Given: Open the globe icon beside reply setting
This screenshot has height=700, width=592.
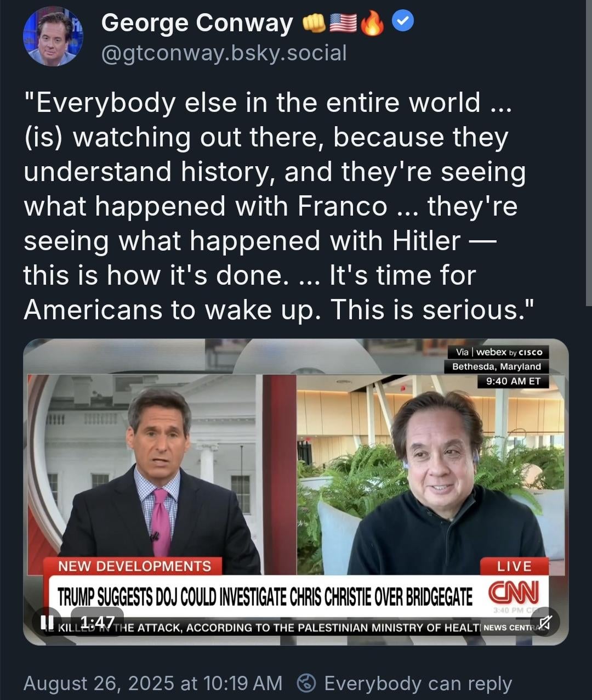Looking at the screenshot, I should pyautogui.click(x=306, y=683).
